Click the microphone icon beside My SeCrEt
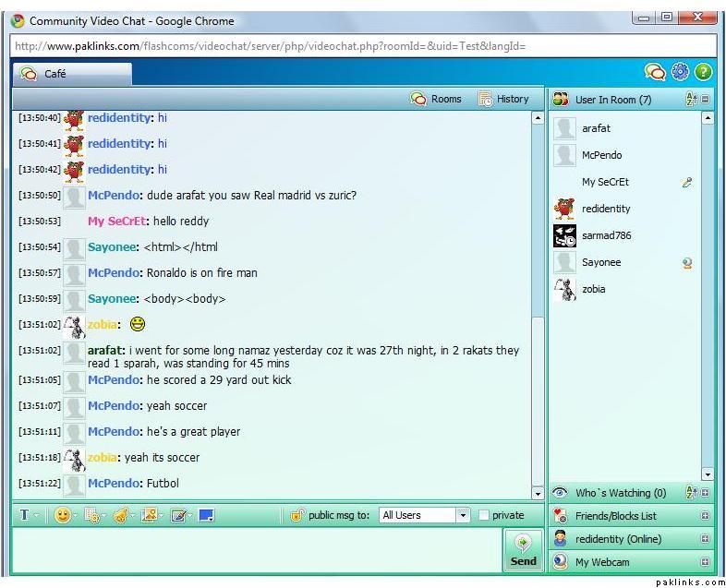The image size is (726, 588). (x=687, y=183)
